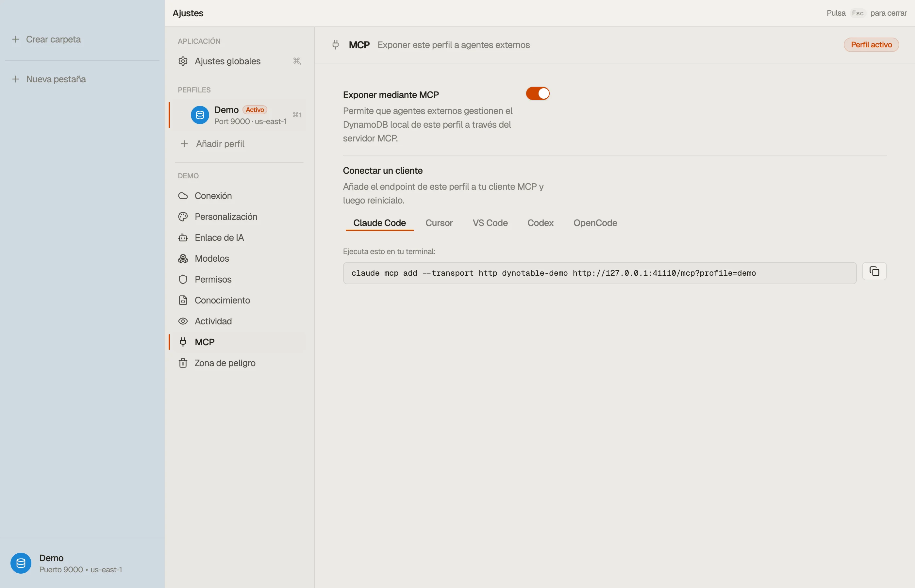Switch to the VS Code tab
Screen dimensions: 915x588
click(490, 223)
